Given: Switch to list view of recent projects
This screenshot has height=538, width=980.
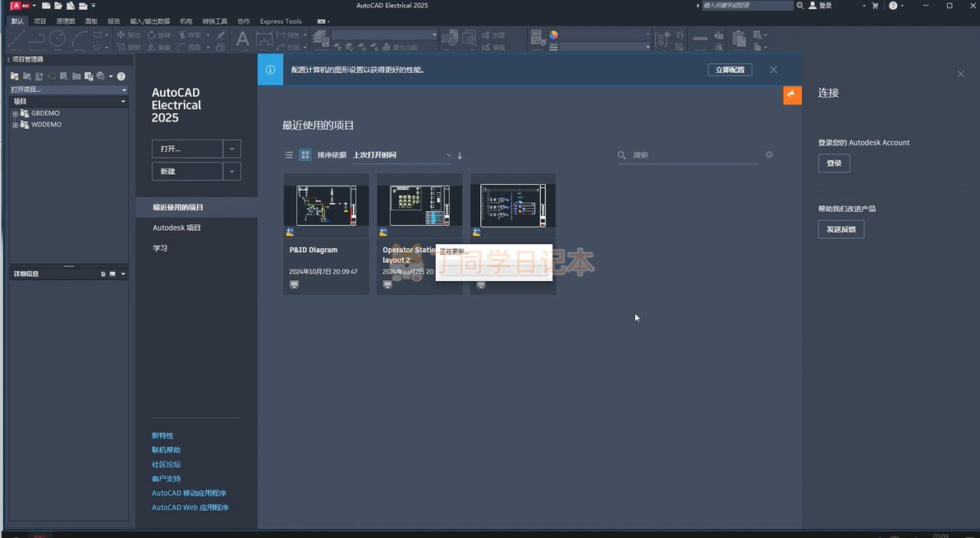Looking at the screenshot, I should [289, 154].
